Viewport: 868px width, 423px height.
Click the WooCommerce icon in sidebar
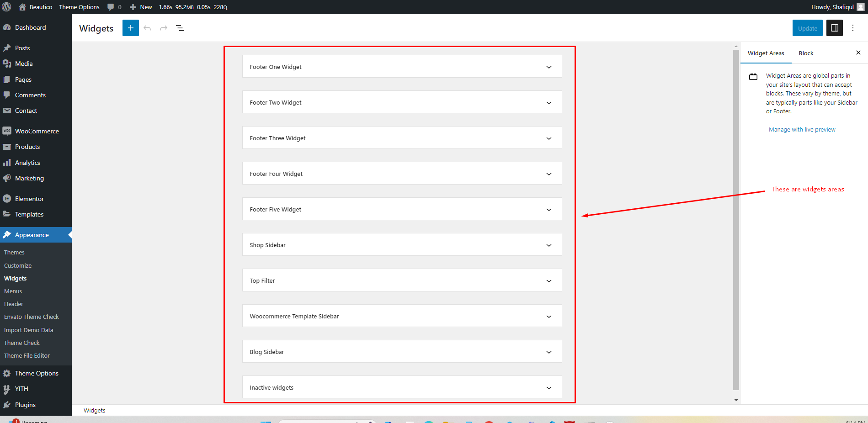(x=7, y=131)
